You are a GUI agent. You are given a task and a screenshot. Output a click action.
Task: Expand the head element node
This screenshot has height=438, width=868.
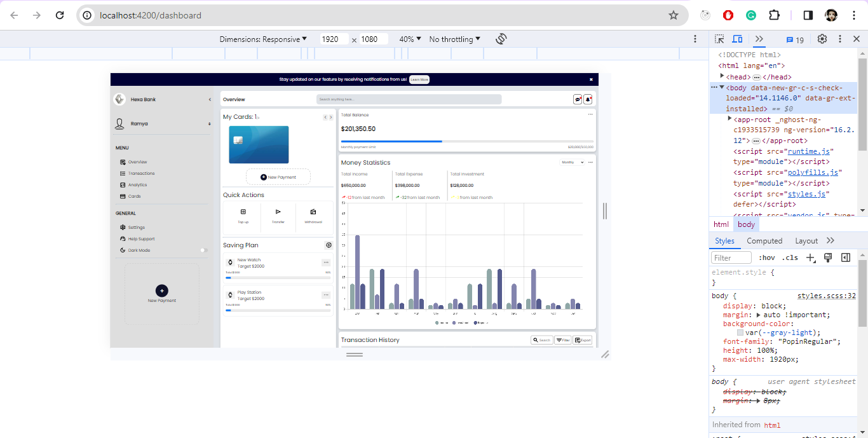pyautogui.click(x=722, y=76)
